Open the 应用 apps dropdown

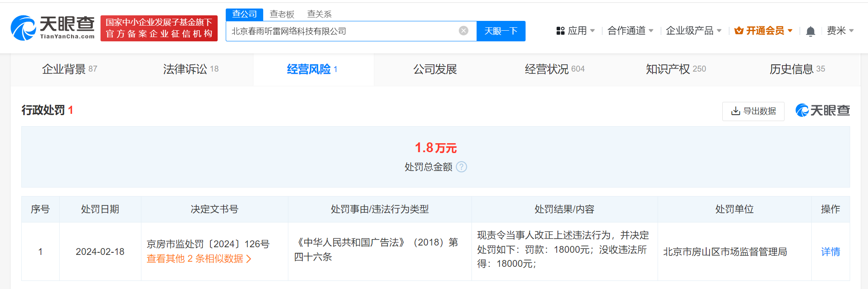pos(575,31)
